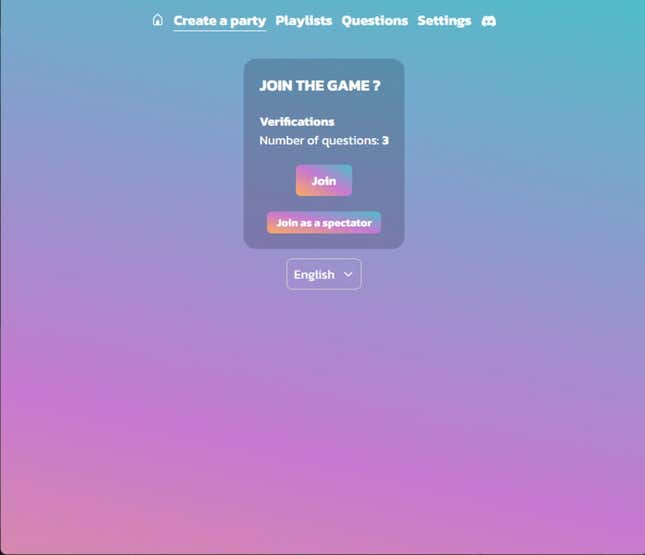Open the Settings page

444,21
